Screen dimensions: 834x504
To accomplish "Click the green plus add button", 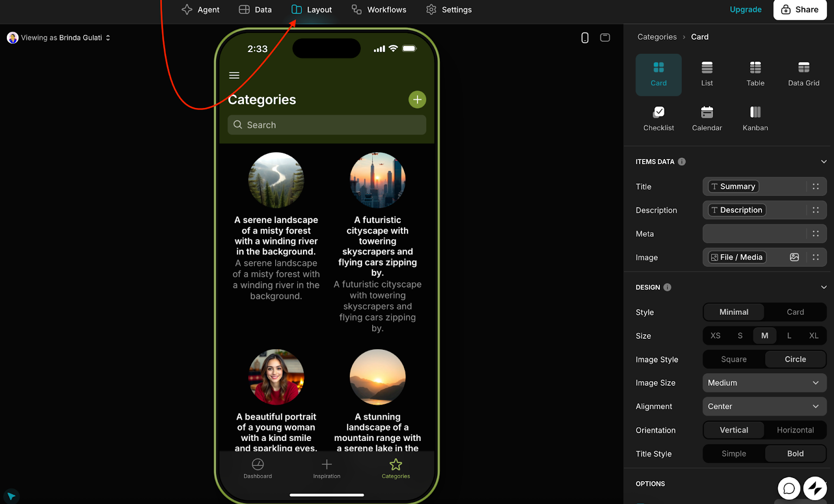I will (417, 100).
